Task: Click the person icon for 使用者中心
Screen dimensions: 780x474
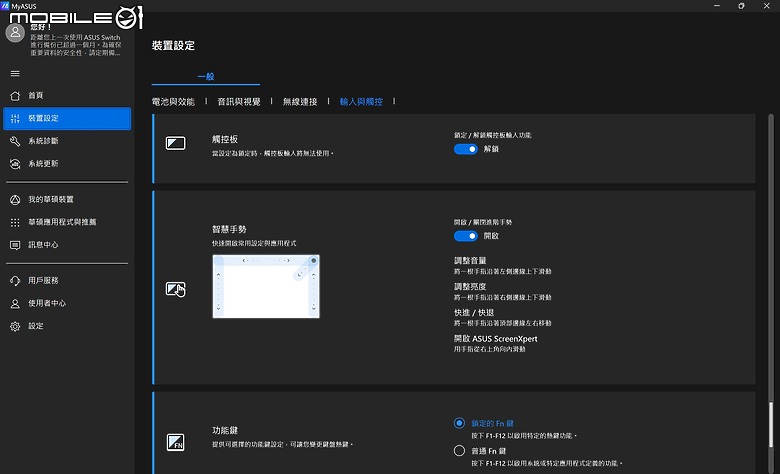Action: point(15,303)
